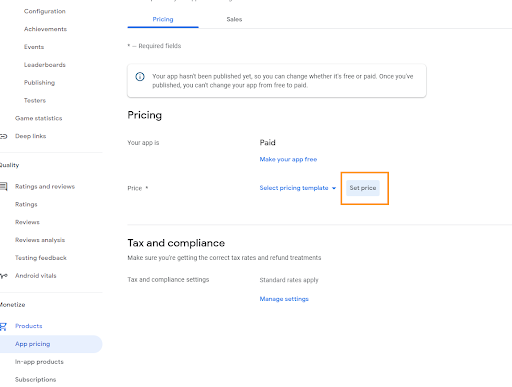This screenshot has height=387, width=512.
Task: Click the Ratings and reviews sidebar icon
Action: (4, 186)
